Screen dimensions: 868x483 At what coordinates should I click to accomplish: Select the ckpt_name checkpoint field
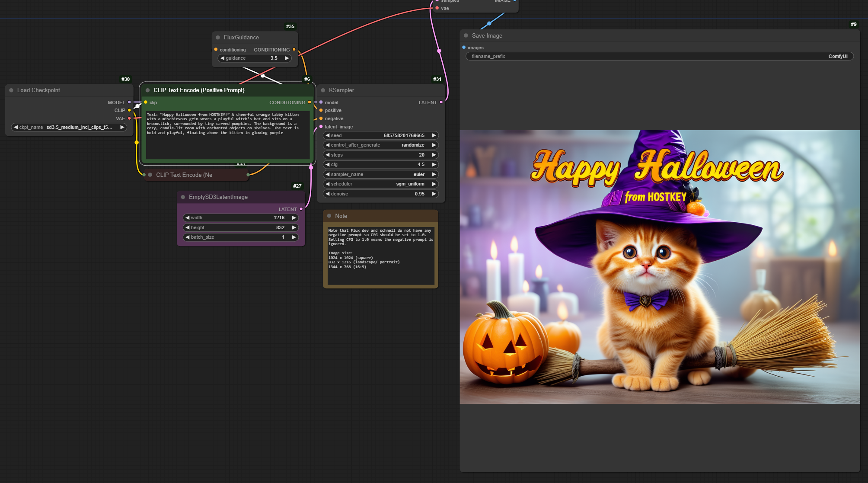[68, 128]
